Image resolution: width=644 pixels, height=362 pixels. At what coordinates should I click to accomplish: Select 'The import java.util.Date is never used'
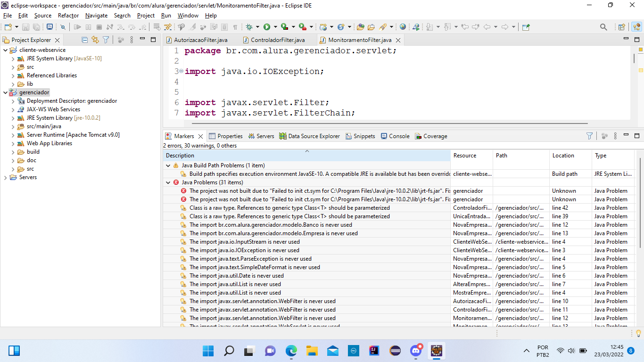coord(307,276)
